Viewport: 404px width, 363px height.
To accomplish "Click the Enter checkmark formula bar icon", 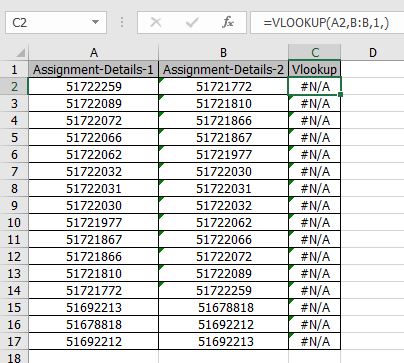I will [192, 23].
